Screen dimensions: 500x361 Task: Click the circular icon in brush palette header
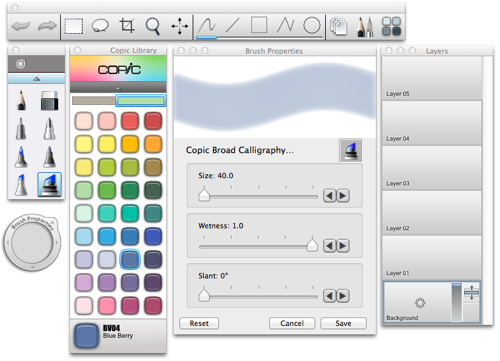click(21, 64)
